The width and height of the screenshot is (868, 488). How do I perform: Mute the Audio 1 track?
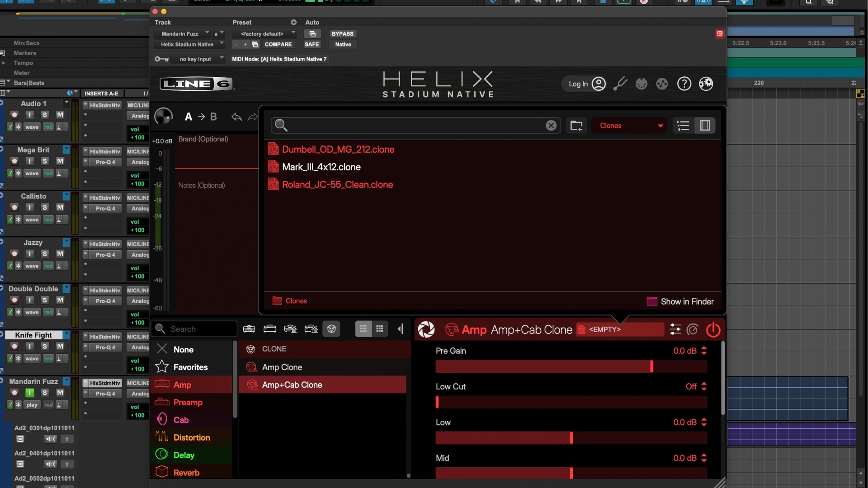(60, 115)
